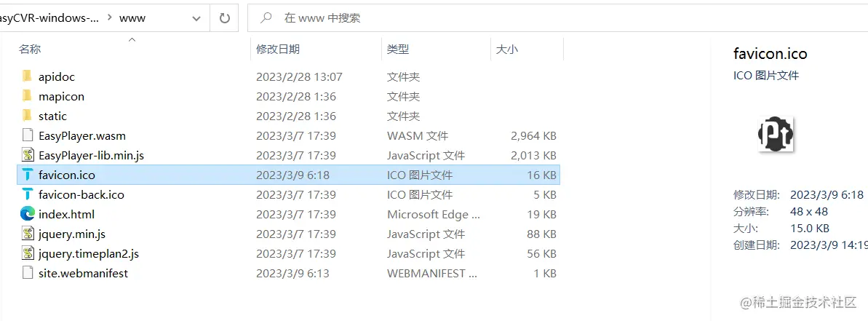Click the jquery.min.js script icon
The image size is (868, 321).
point(27,234)
